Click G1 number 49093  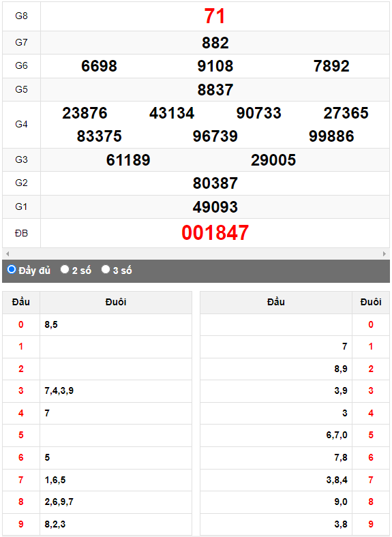(x=215, y=207)
